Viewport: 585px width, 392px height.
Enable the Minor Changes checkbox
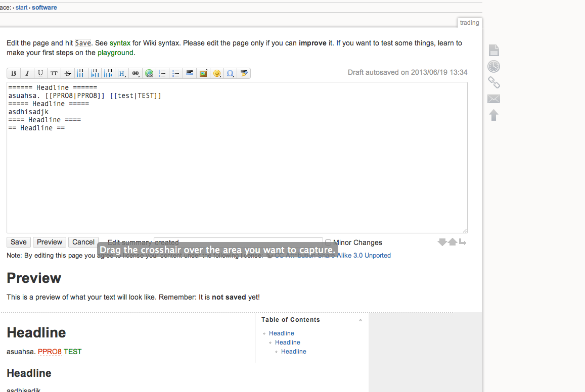328,242
